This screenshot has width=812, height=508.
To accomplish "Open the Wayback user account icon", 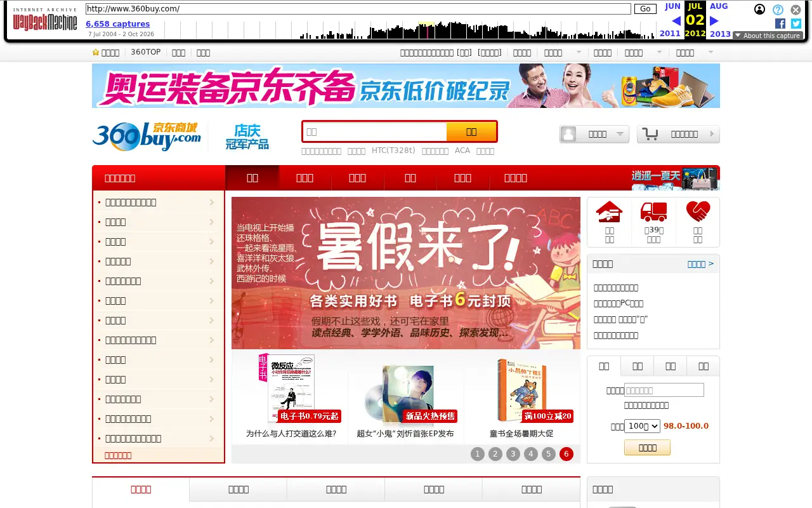I will pyautogui.click(x=759, y=10).
